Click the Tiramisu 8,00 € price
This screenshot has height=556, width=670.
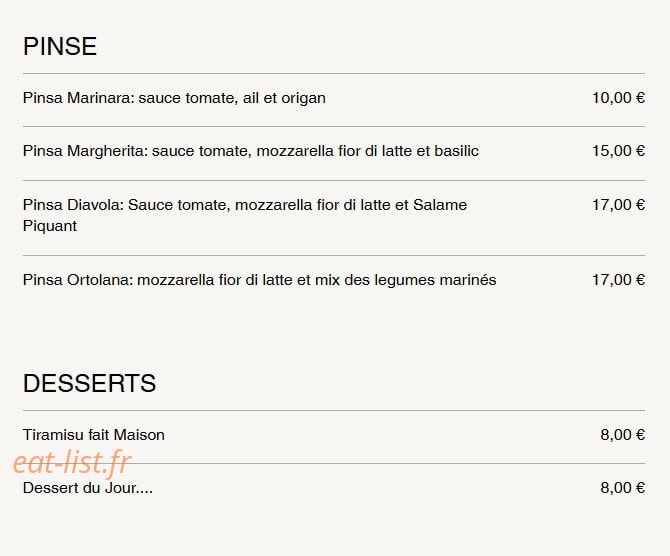(x=623, y=435)
